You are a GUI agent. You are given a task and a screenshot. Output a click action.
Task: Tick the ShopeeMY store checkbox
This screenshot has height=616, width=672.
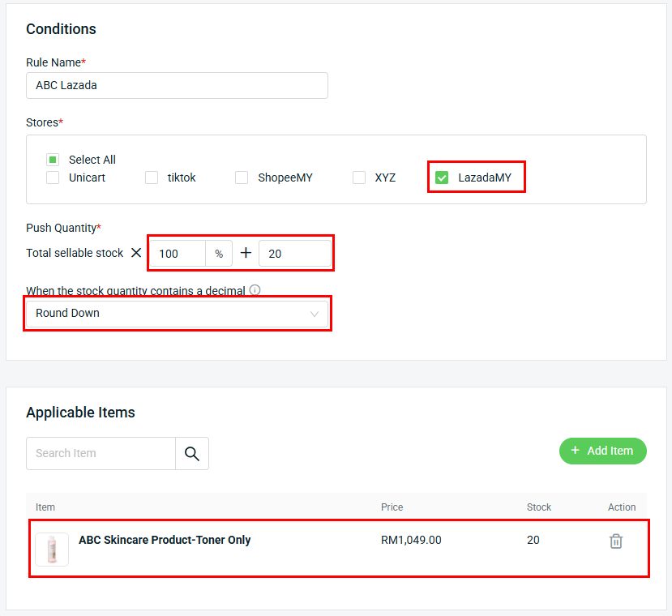pos(242,178)
